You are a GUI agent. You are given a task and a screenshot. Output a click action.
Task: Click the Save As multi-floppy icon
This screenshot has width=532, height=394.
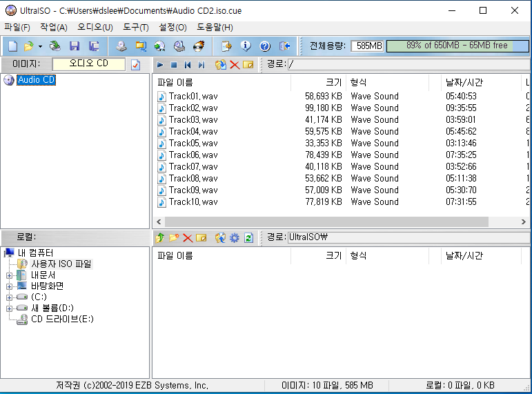[x=94, y=46]
